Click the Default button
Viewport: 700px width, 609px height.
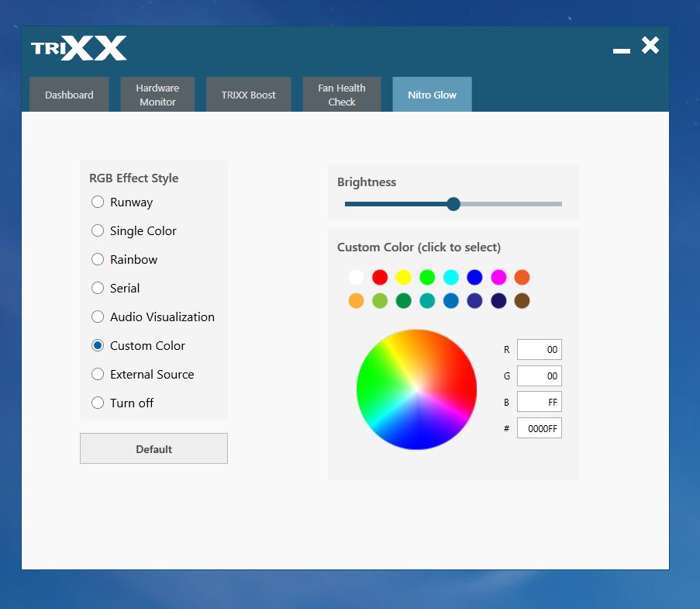153,448
